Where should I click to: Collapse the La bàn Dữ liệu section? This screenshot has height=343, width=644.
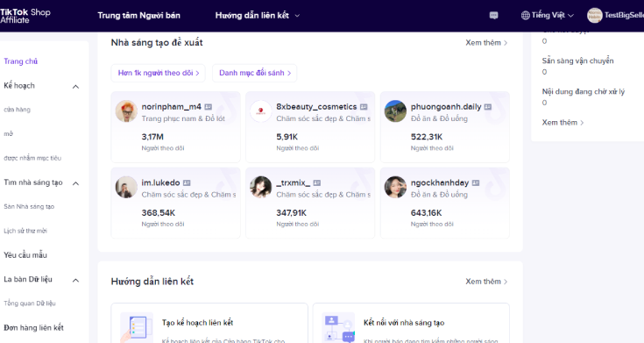point(75,281)
